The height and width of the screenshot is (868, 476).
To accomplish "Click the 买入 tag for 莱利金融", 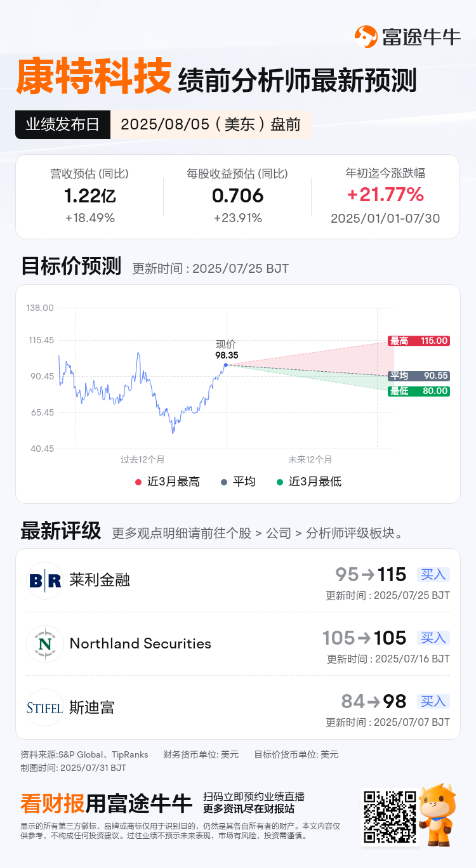I will coord(433,574).
